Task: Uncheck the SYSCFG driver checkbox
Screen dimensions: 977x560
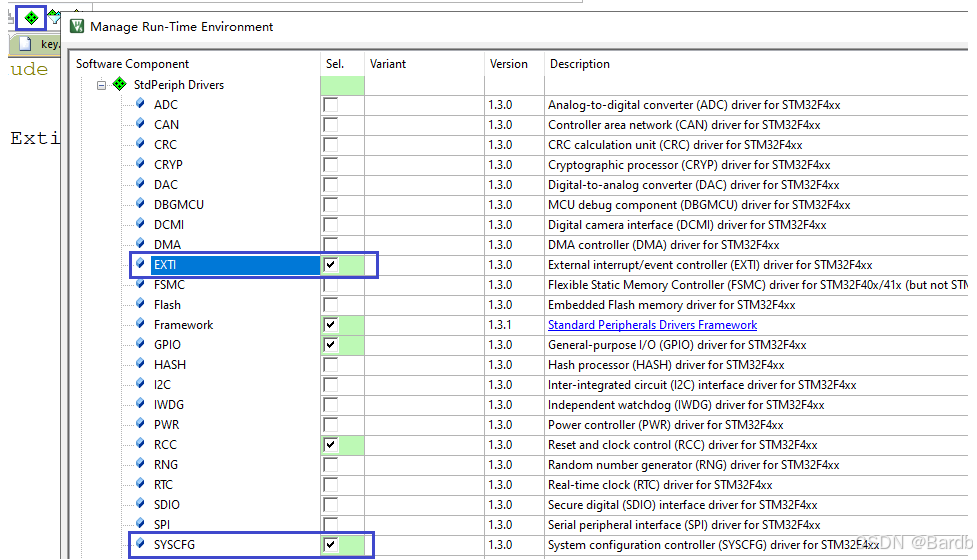Action: coord(331,544)
